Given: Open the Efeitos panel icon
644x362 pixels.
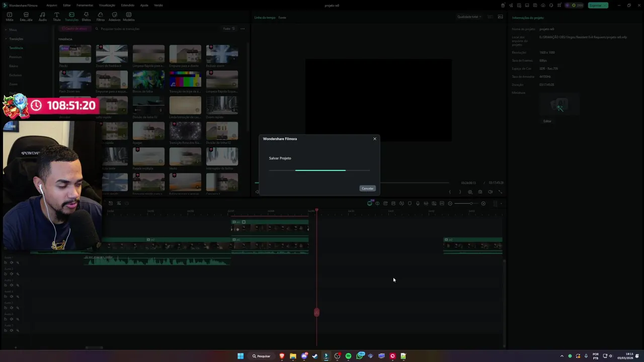Looking at the screenshot, I should pos(86,17).
